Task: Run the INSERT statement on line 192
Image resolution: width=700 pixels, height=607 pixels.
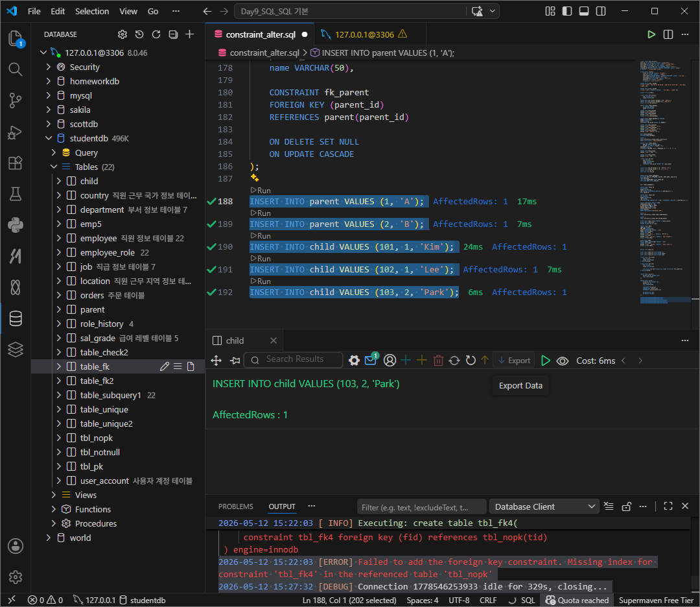Action: [261, 281]
